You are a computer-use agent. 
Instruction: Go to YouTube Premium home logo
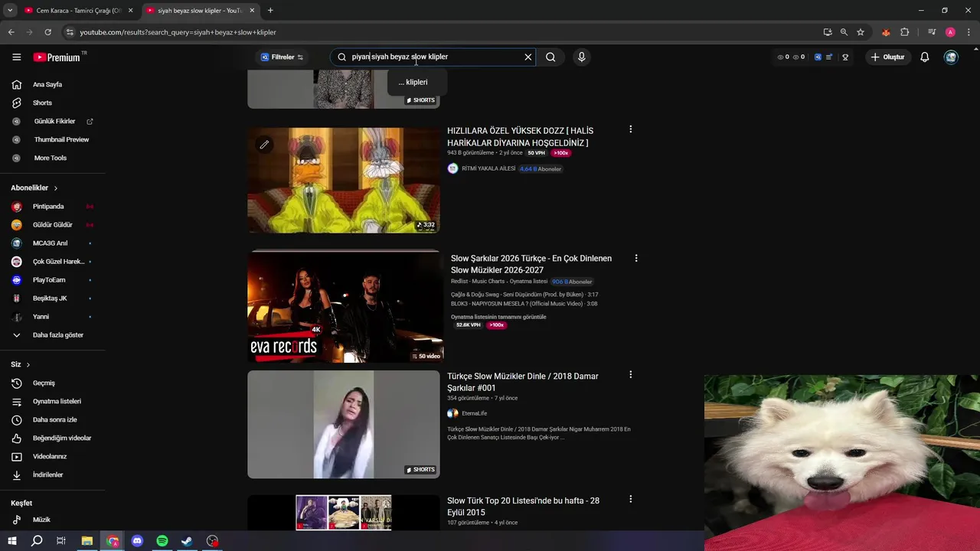(56, 57)
